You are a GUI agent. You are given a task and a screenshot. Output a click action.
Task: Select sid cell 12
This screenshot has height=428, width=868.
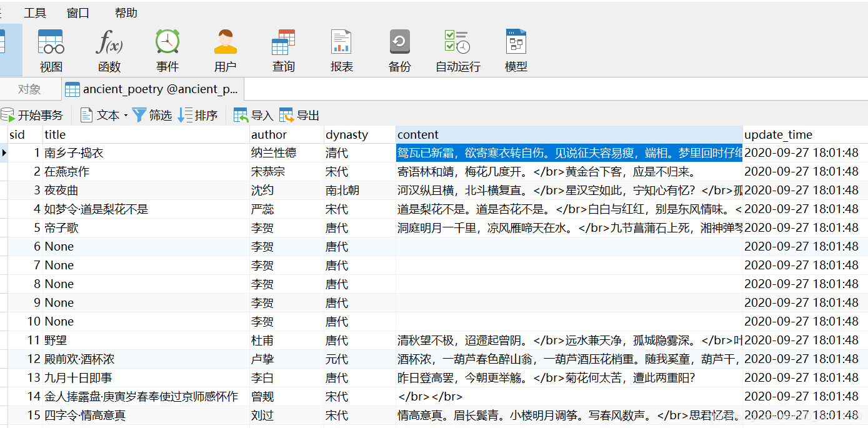pyautogui.click(x=25, y=359)
